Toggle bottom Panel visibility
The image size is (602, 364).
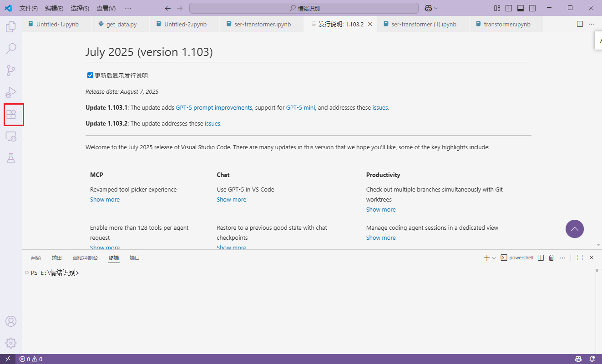(x=521, y=8)
